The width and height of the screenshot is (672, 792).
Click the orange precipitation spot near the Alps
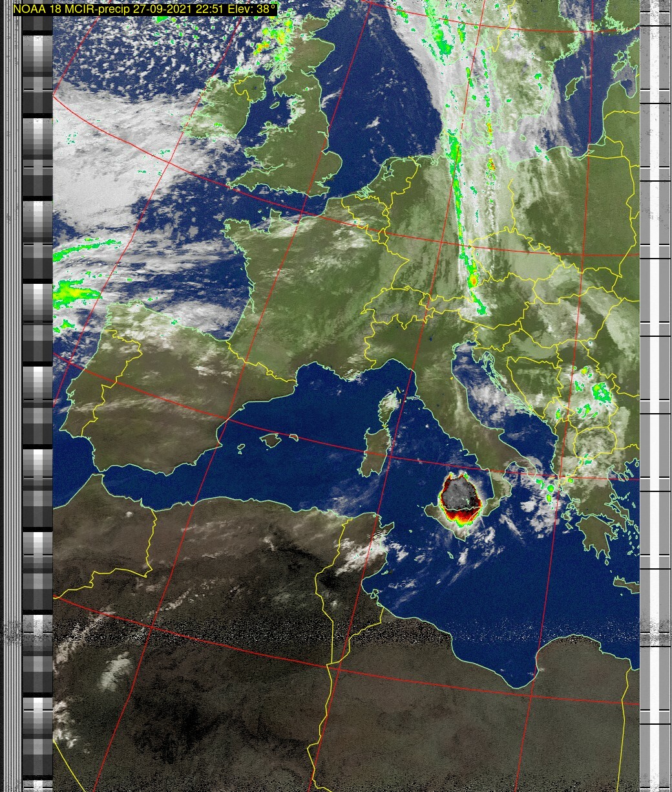click(x=474, y=281)
